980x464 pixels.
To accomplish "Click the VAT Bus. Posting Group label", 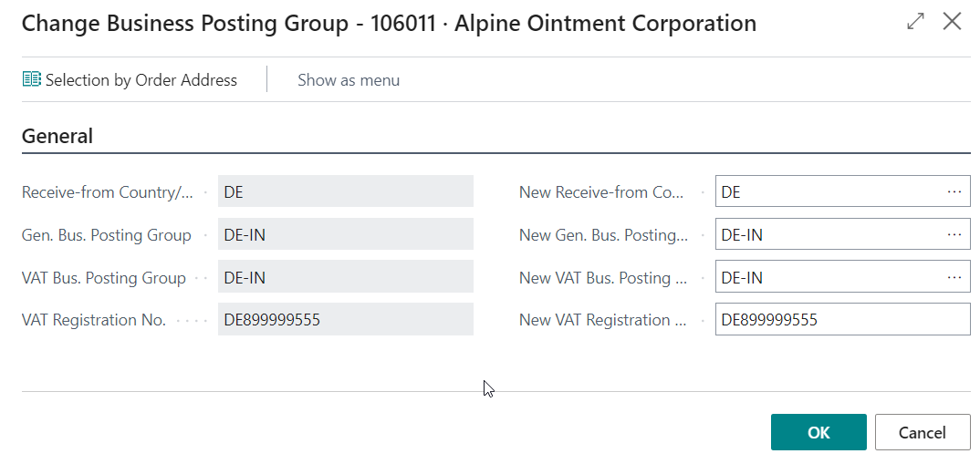I will (x=104, y=277).
